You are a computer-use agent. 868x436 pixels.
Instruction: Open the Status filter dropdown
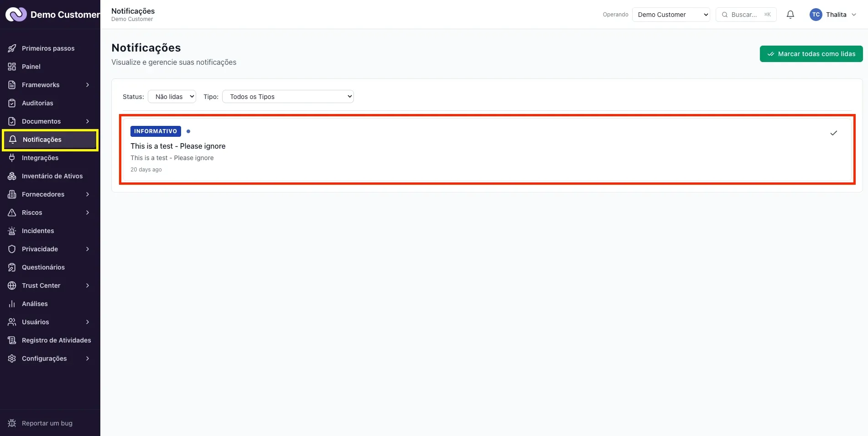(172, 97)
